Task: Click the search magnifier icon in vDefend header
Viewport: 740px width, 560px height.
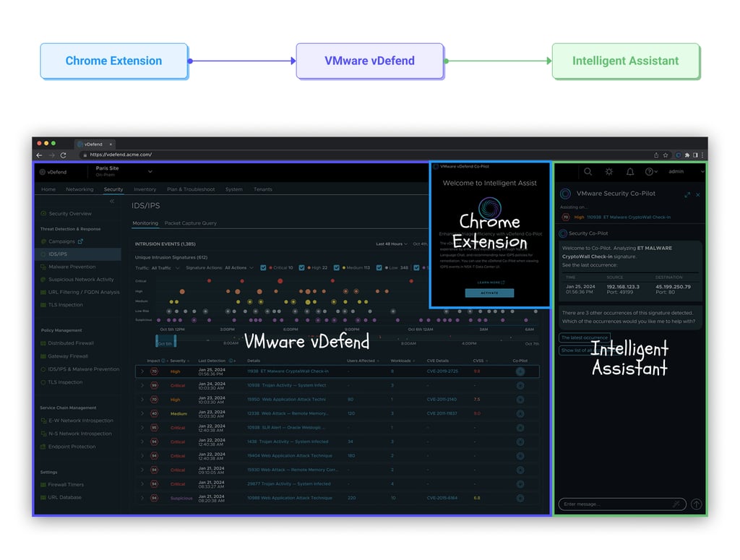Action: (x=588, y=172)
